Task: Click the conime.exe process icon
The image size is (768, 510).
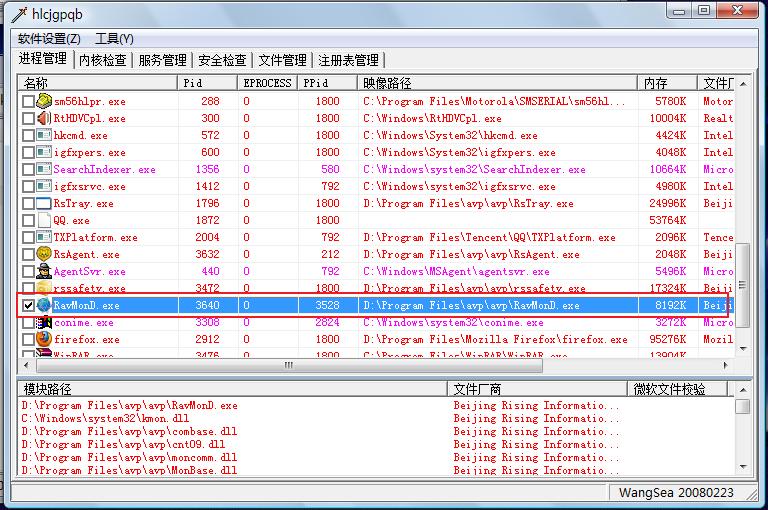Action: click(x=44, y=322)
